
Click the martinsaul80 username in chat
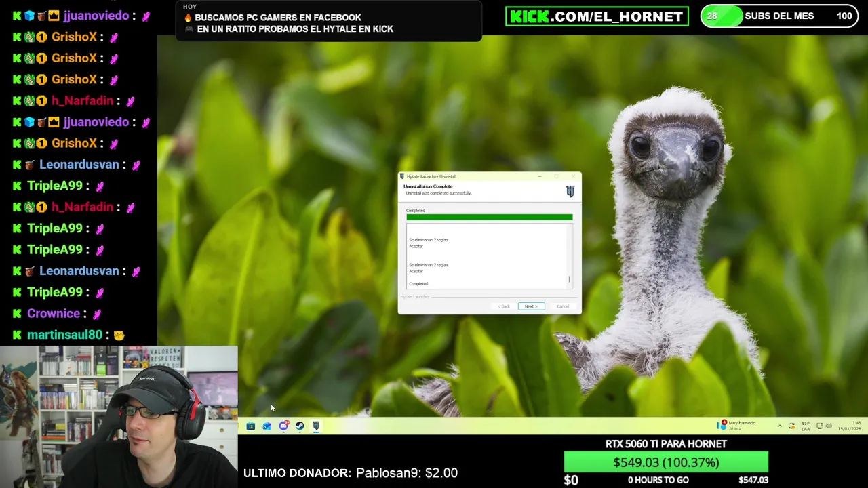coord(64,335)
